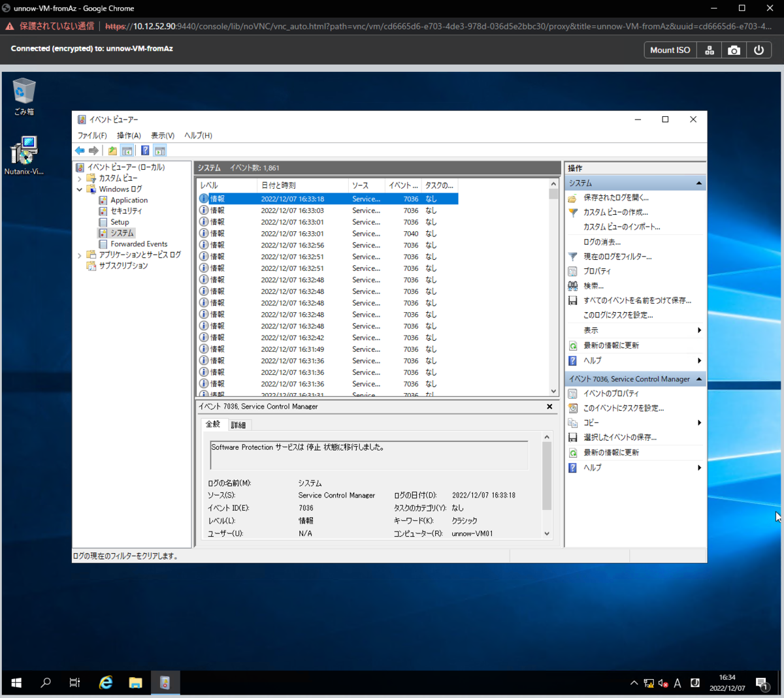
Task: Import custom view (カスタム ビューのインポート)
Action: (621, 227)
